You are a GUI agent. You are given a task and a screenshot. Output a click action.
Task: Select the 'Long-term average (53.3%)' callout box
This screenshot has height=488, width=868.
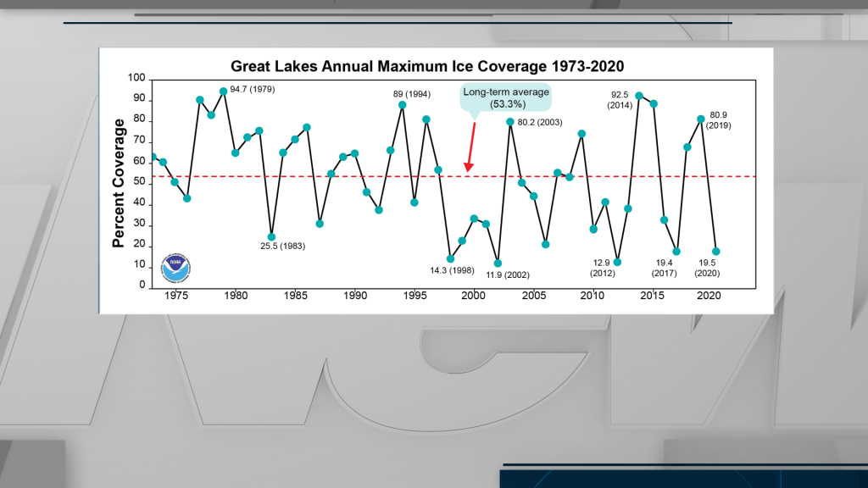pyautogui.click(x=506, y=98)
